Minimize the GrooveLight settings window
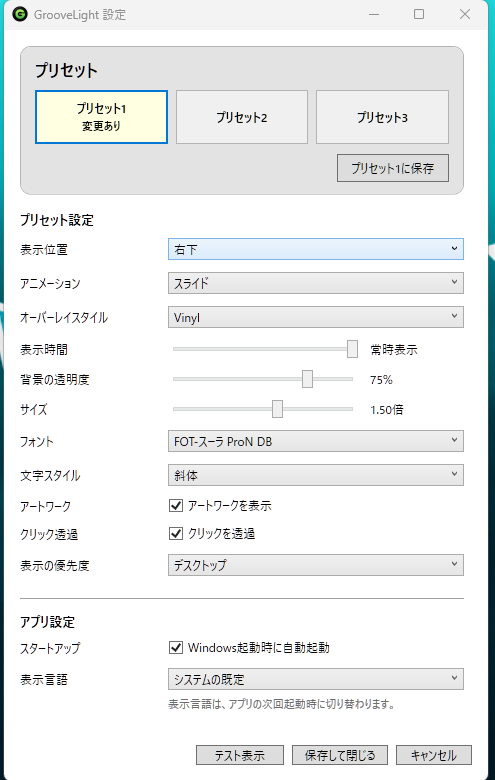This screenshot has height=780, width=495. click(374, 14)
